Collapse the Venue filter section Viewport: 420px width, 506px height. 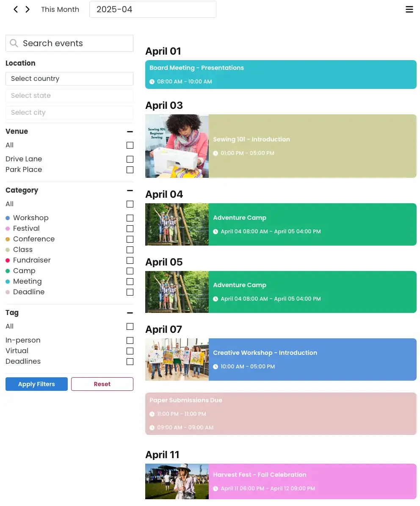[130, 132]
